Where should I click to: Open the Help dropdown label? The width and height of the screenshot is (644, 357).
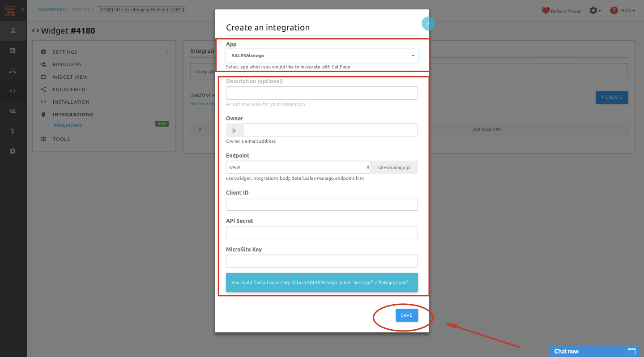628,11
